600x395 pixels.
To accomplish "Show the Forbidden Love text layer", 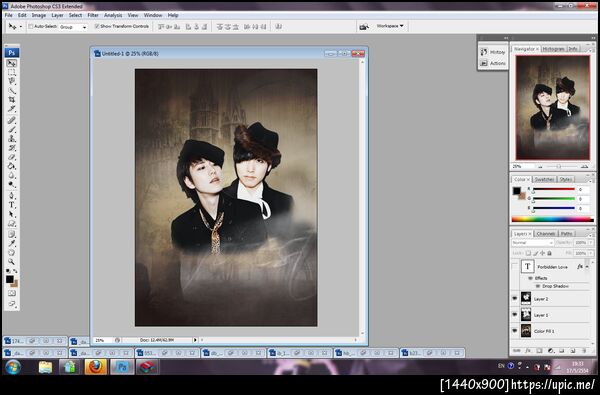I will [x=515, y=266].
